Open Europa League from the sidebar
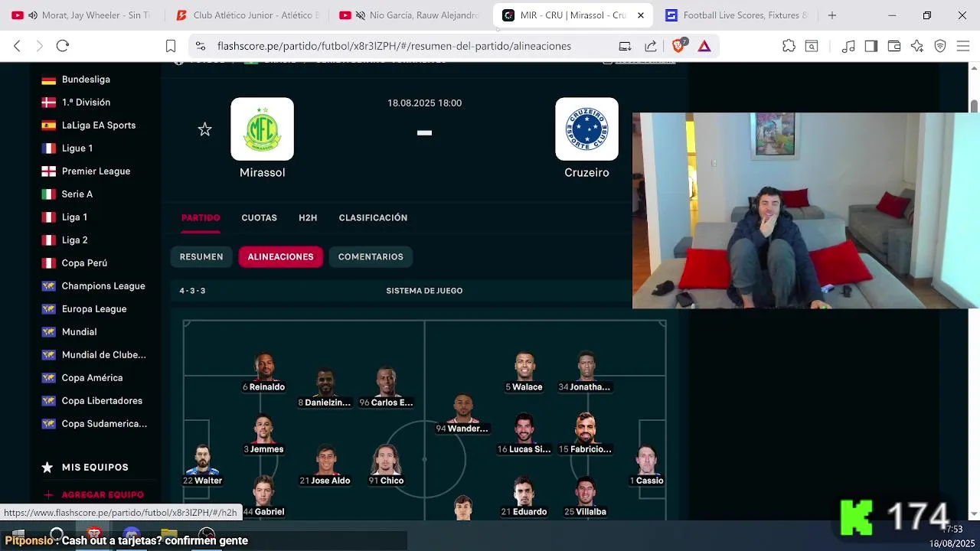The image size is (980, 551). coord(94,309)
